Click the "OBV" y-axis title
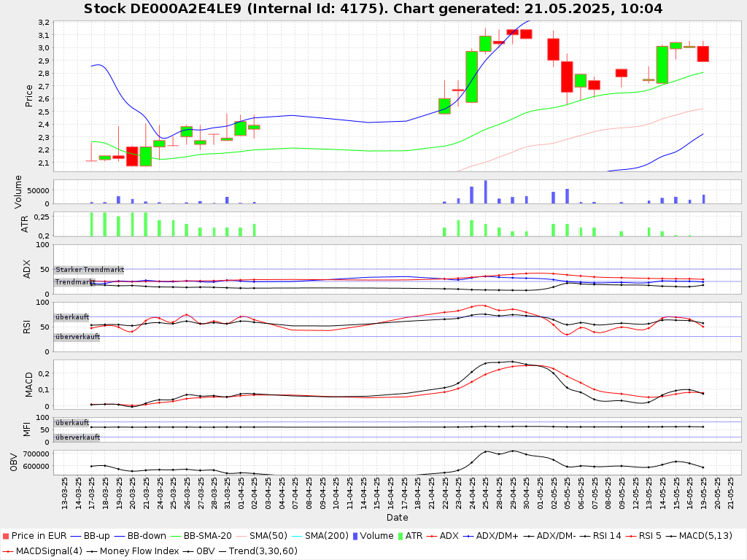Image resolution: width=747 pixels, height=560 pixels. click(13, 462)
